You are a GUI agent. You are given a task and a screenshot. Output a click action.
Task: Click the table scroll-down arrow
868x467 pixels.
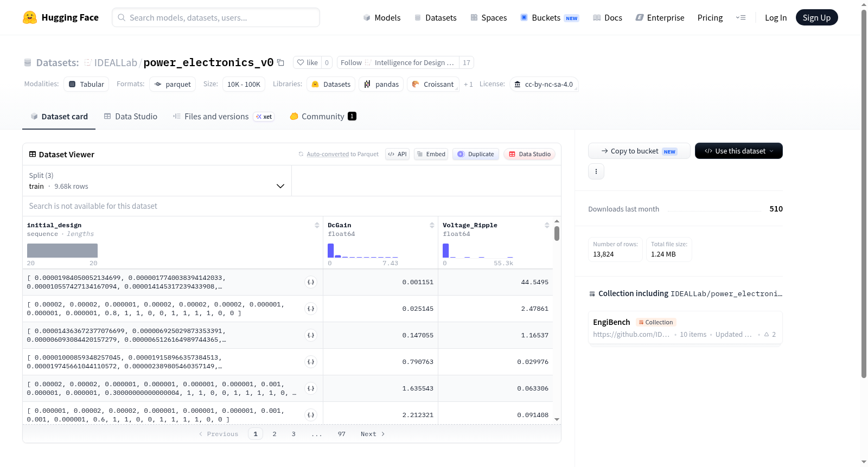tap(557, 419)
